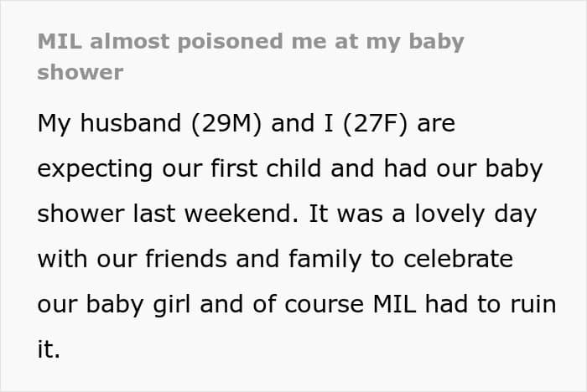Click the word "day" ending the third line

pyautogui.click(x=517, y=214)
